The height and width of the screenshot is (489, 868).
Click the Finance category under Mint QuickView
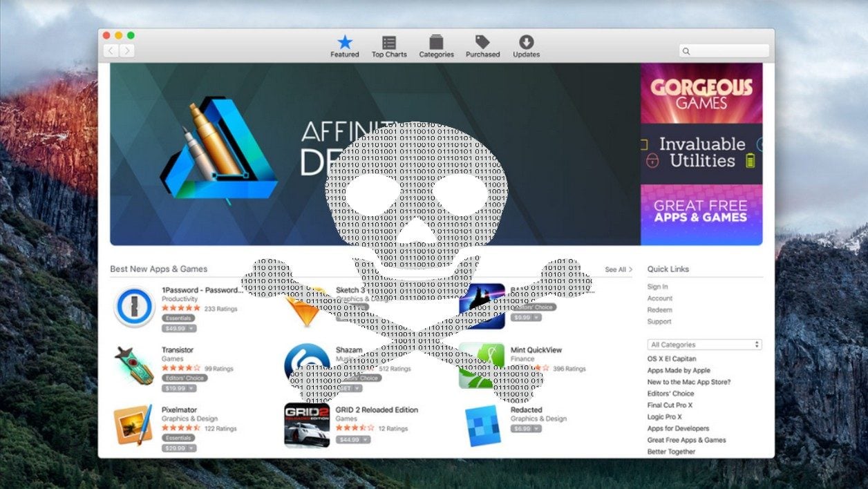click(x=522, y=359)
